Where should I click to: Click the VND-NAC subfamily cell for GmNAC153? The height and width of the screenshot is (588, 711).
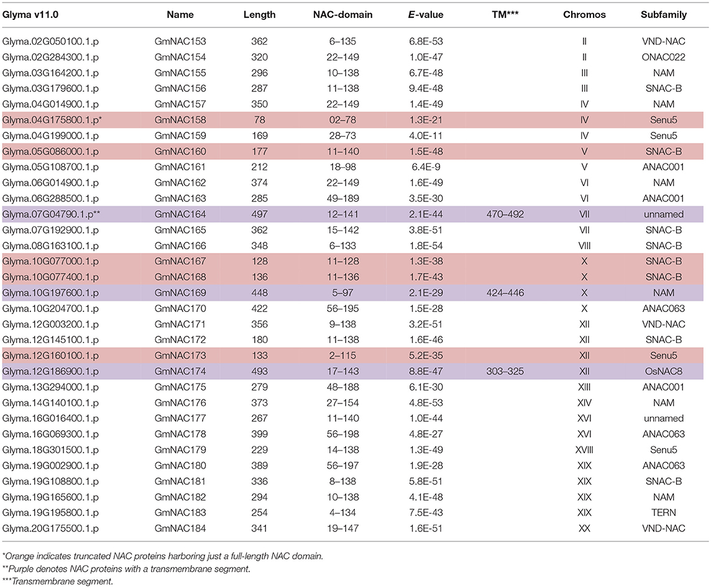[664, 41]
